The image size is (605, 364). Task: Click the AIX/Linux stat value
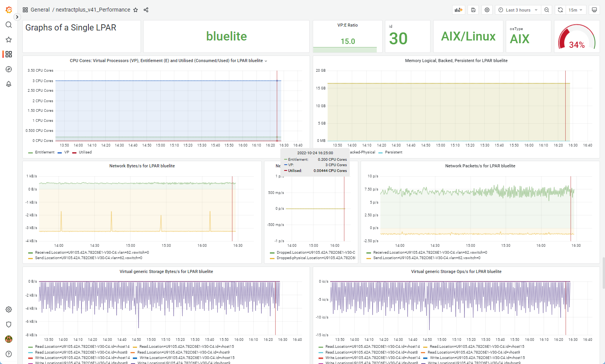click(x=468, y=36)
